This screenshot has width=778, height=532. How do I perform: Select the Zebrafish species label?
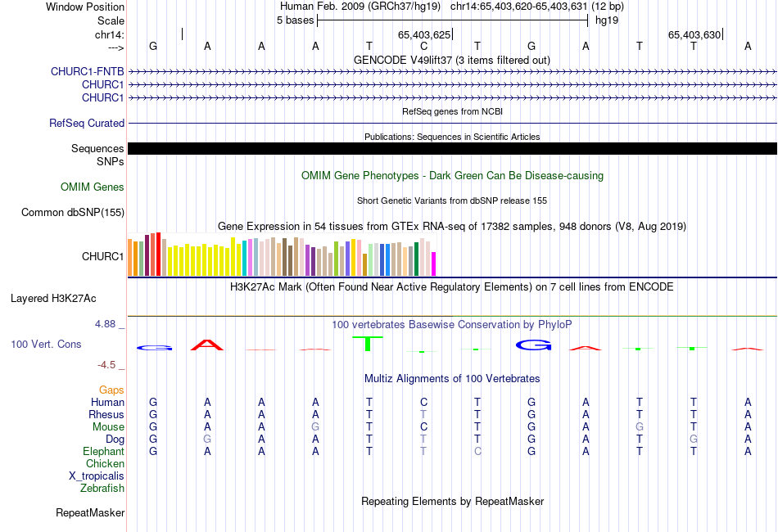102,489
